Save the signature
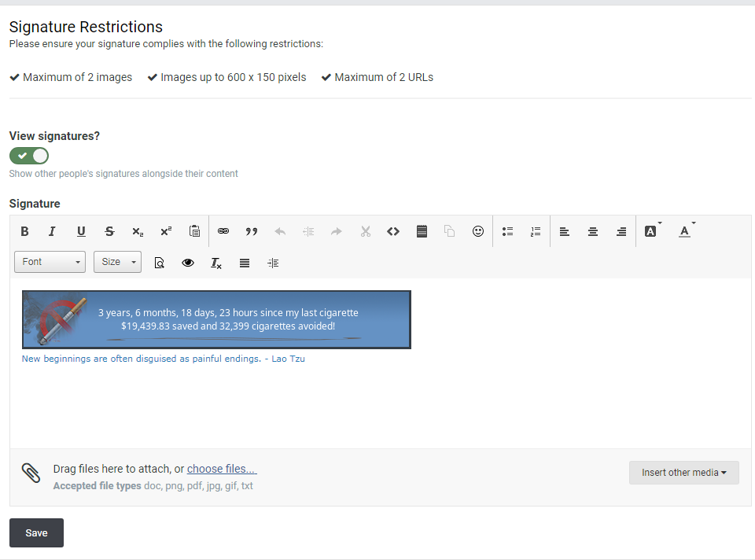Image resolution: width=755 pixels, height=560 pixels. click(x=37, y=533)
